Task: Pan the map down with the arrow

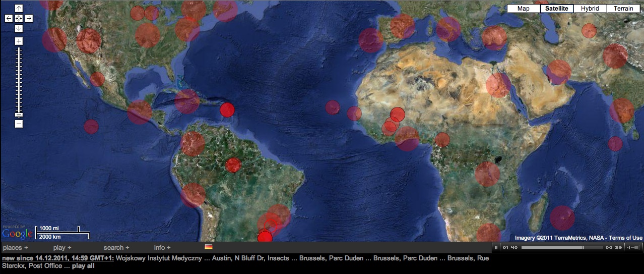Action: pyautogui.click(x=19, y=28)
